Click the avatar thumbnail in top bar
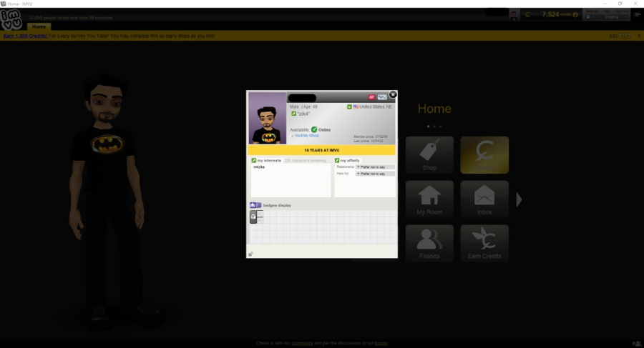Image resolution: width=644 pixels, height=348 pixels. 514,15
